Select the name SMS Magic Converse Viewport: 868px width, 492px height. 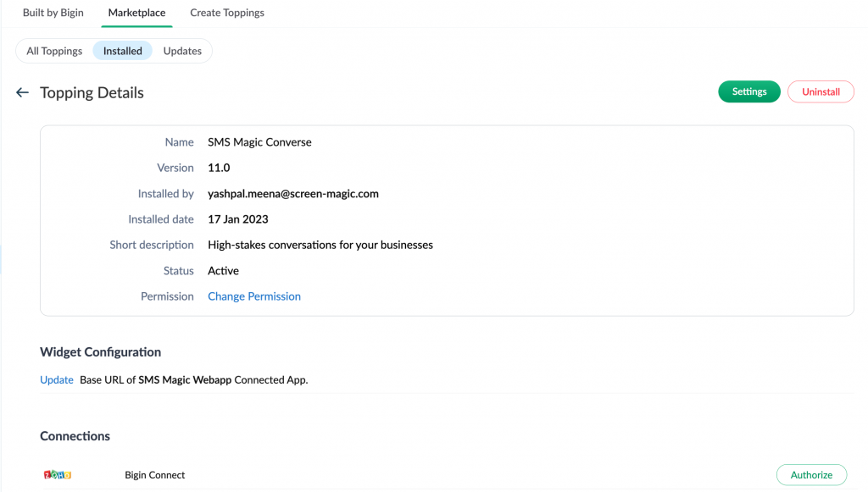[x=259, y=142]
